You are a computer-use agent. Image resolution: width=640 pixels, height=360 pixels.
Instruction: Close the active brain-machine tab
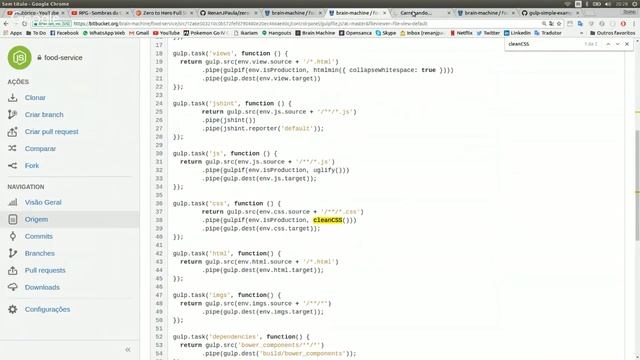click(384, 13)
